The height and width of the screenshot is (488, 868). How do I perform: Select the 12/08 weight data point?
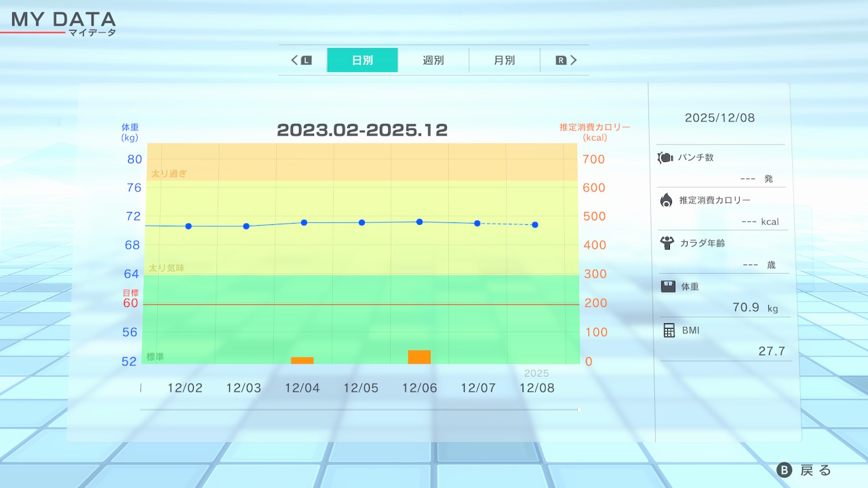535,224
